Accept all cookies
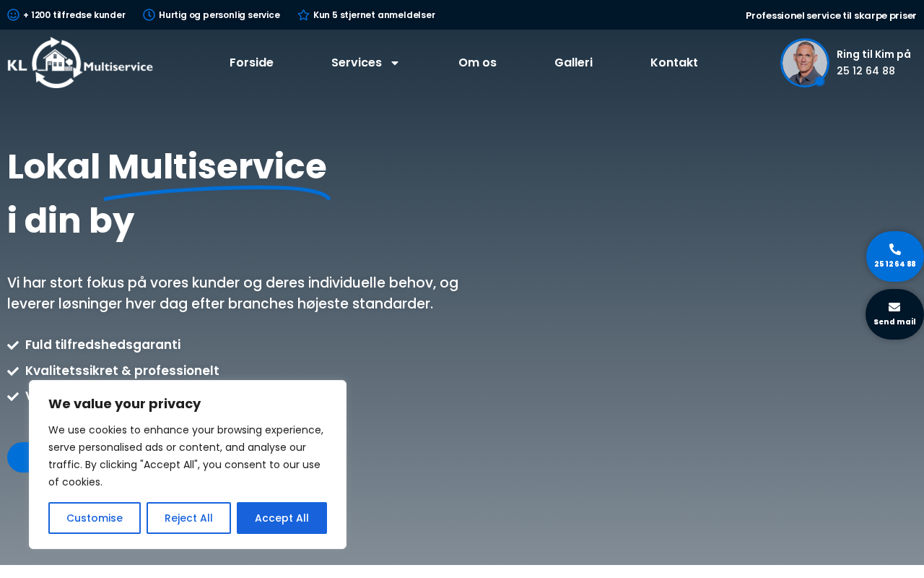Screen dimensions: 924x578 [x=282, y=518]
